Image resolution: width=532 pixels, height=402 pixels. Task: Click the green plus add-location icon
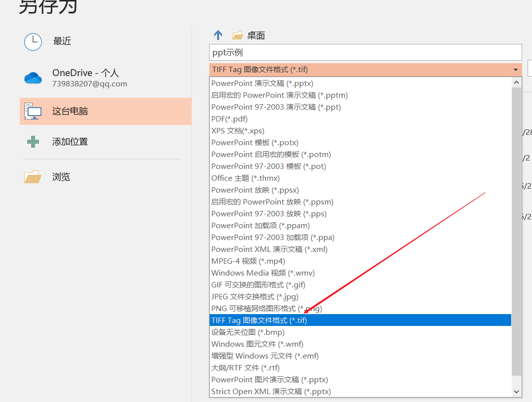33,142
